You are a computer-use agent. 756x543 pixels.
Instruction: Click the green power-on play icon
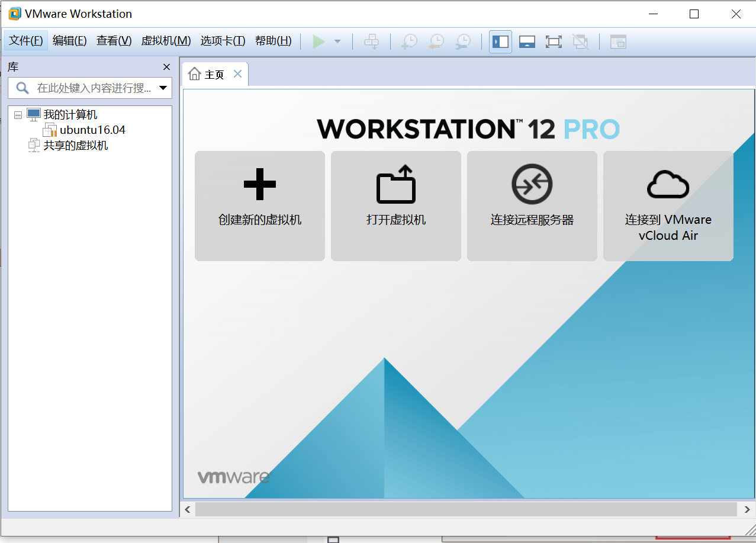pos(319,41)
